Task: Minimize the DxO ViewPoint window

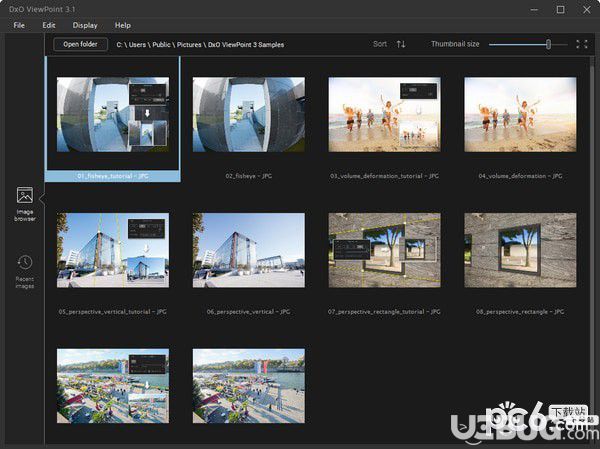Action: pos(534,10)
